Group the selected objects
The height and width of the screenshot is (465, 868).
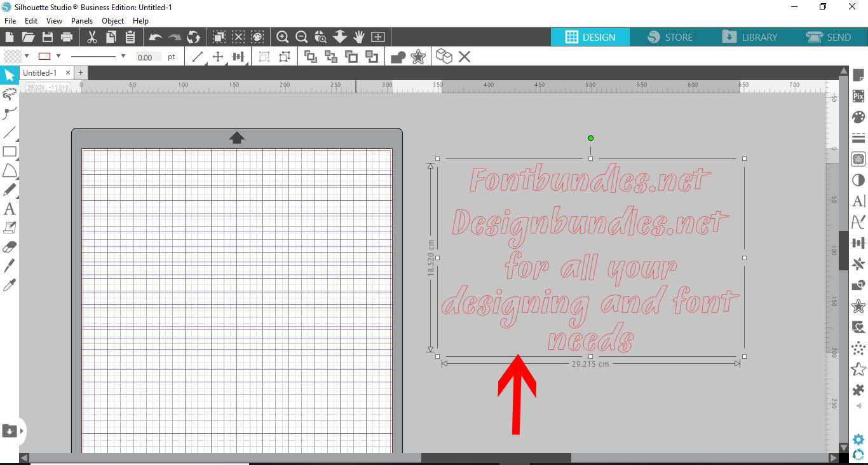(x=264, y=57)
